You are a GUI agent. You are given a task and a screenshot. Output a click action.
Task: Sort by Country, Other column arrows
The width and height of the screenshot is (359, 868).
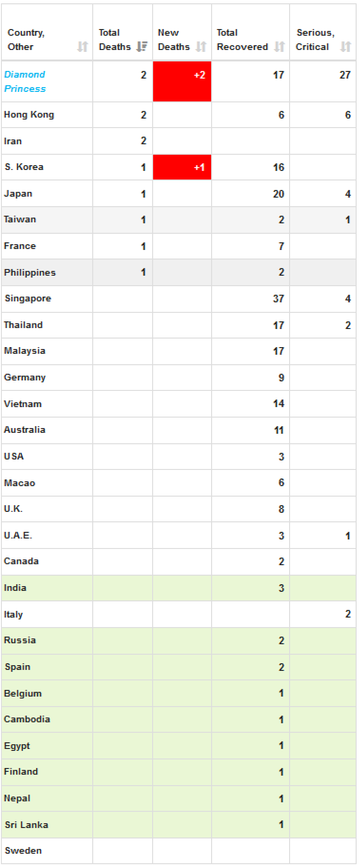[x=83, y=47]
